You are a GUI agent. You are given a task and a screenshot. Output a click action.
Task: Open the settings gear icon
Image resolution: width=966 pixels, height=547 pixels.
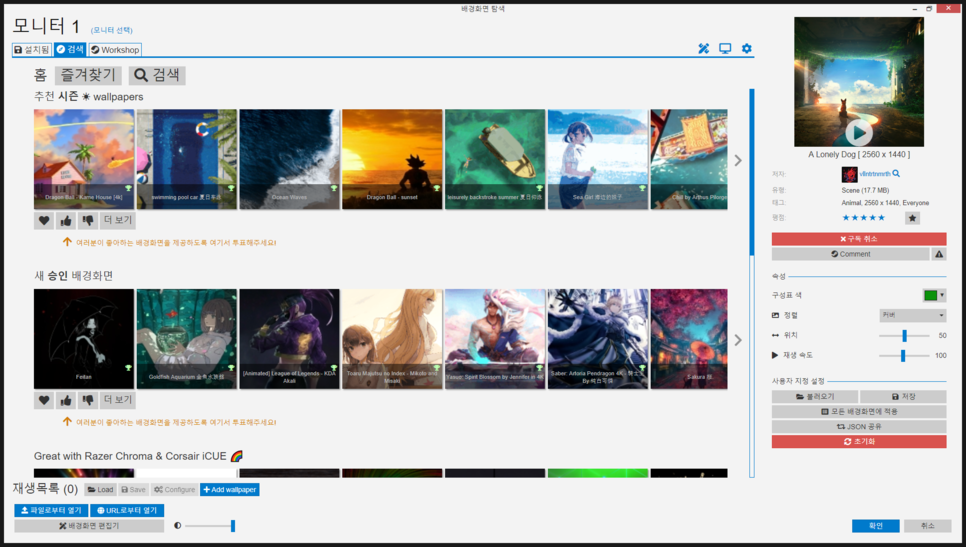747,49
